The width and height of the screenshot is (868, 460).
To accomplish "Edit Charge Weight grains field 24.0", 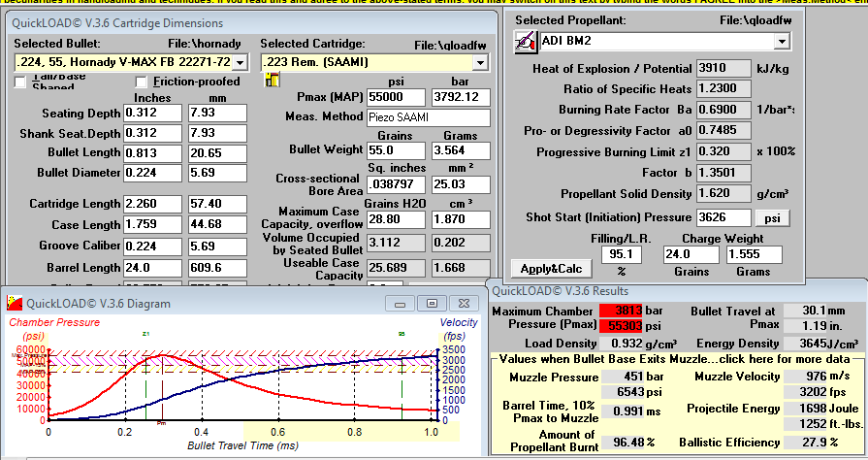I will [691, 254].
